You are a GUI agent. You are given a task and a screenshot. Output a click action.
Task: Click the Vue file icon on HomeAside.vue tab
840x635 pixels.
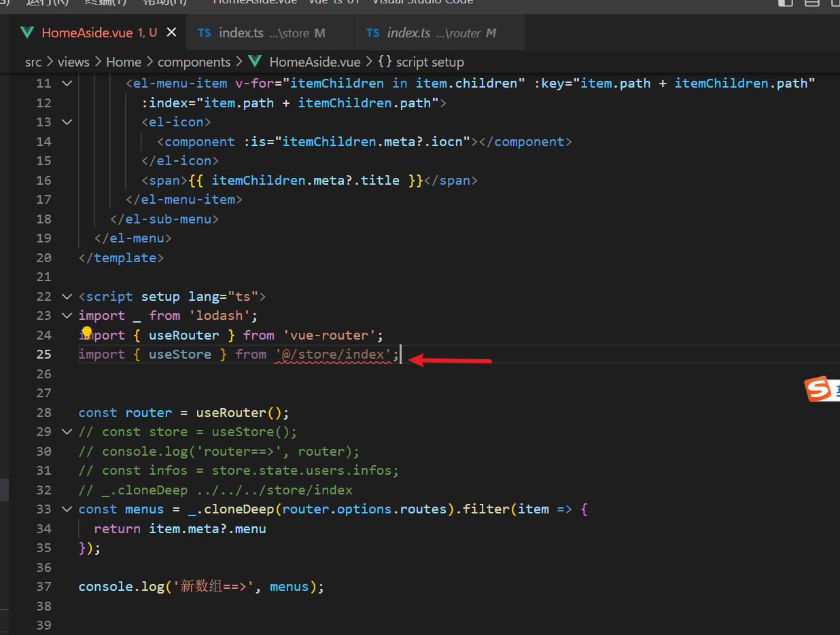click(x=27, y=33)
